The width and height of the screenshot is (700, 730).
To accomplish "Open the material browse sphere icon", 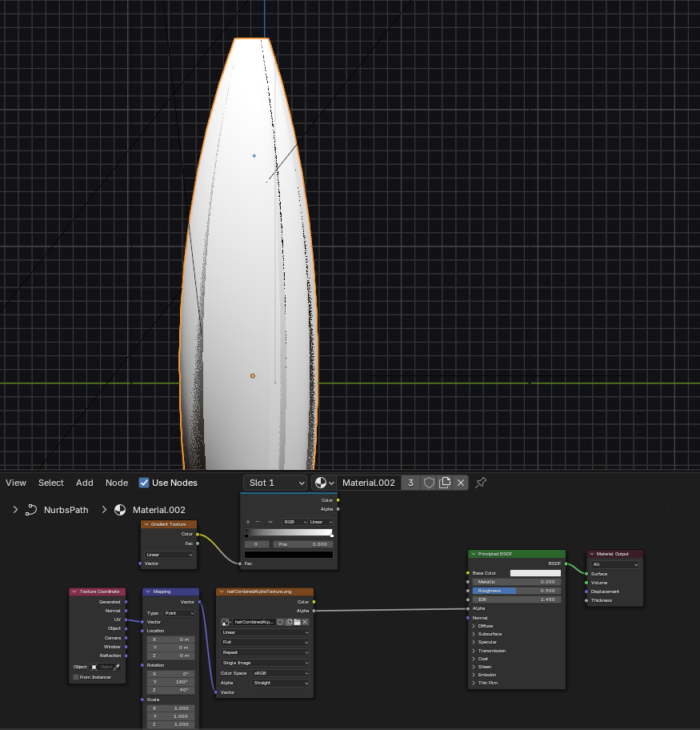I will pyautogui.click(x=324, y=483).
